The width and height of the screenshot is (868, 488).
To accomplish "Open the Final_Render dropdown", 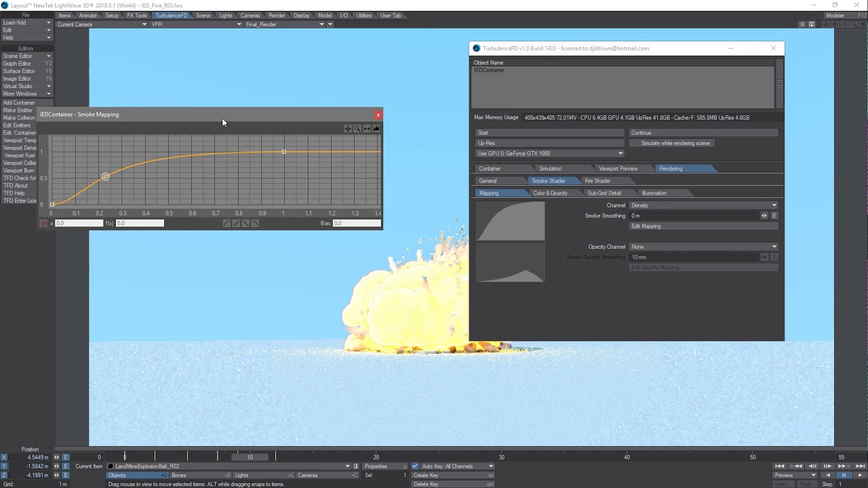I will point(285,24).
